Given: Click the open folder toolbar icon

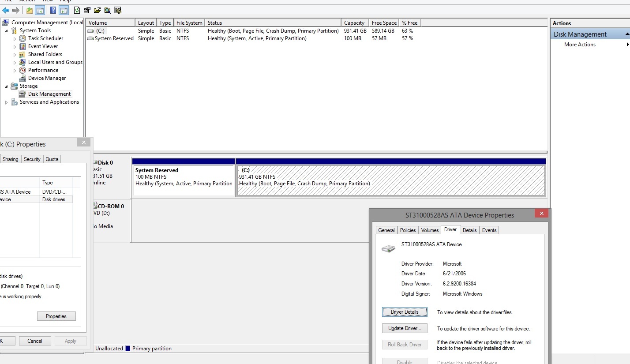Looking at the screenshot, I should click(97, 10).
